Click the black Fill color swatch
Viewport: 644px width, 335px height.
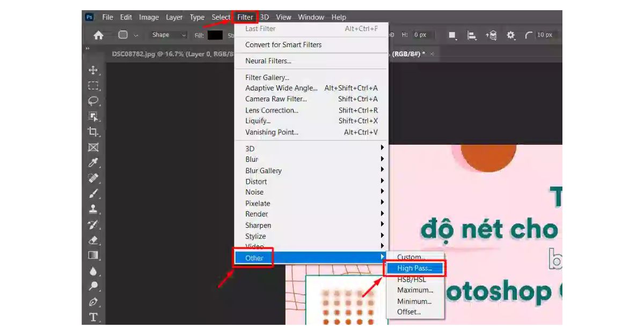215,35
